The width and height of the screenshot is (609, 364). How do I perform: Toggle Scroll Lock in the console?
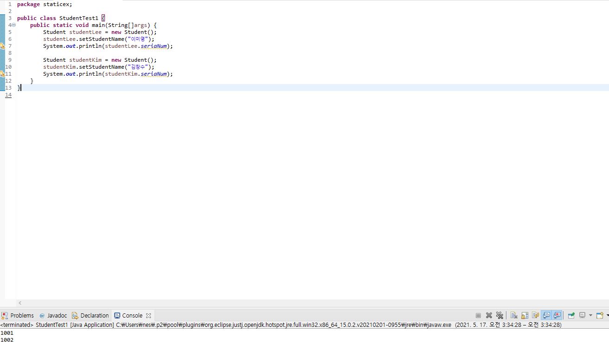(525, 315)
